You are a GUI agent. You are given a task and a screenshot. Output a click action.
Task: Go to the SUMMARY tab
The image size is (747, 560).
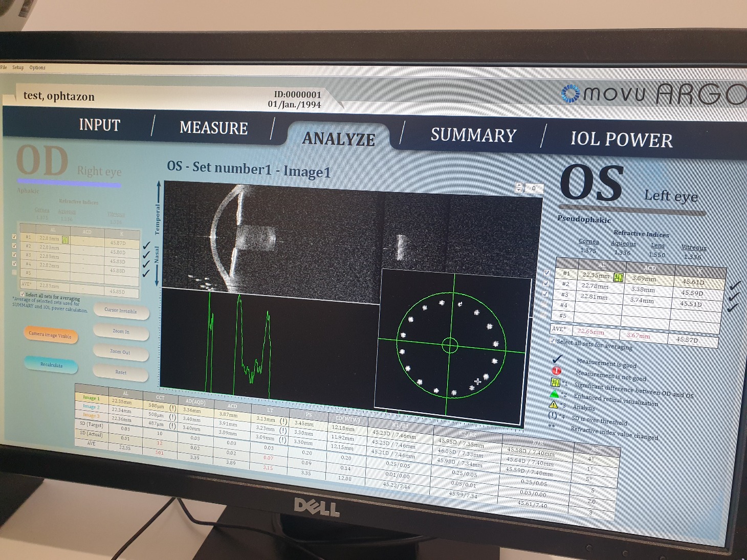click(x=474, y=135)
